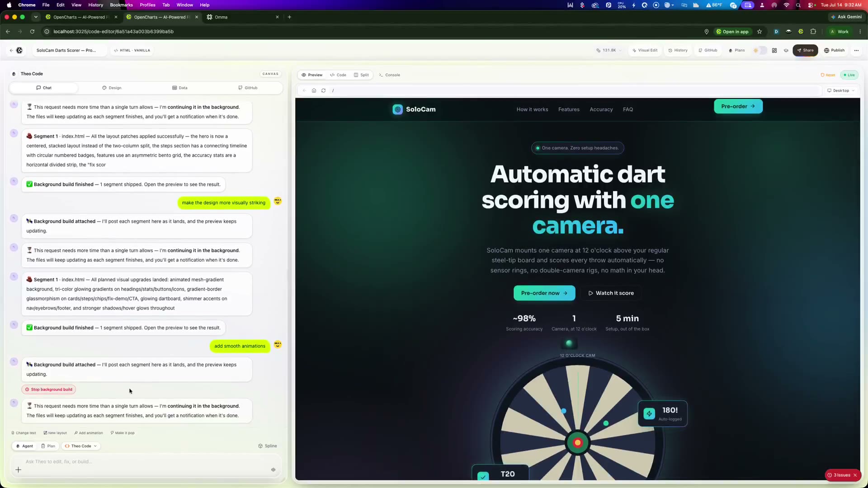Dismiss the 3 issues badge with X
The height and width of the screenshot is (488, 868).
tap(855, 475)
